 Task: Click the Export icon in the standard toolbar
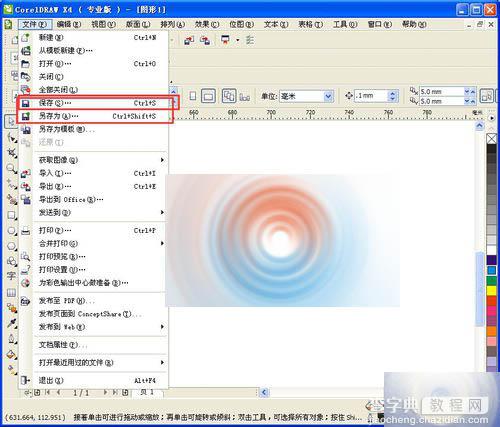click(205, 40)
